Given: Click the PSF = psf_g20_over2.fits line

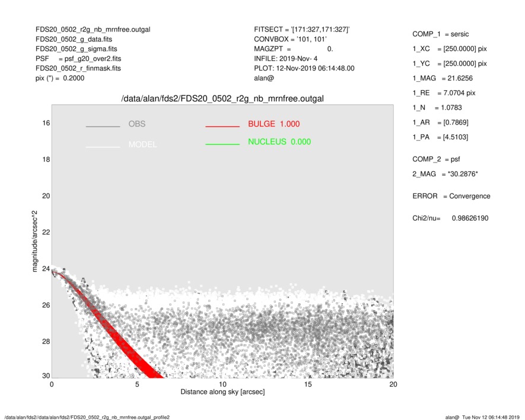Looking at the screenshot, I should pyautogui.click(x=78, y=59).
